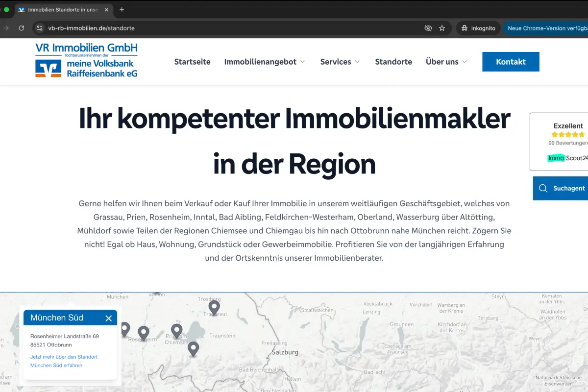Click the blue Kontakt button

point(511,62)
